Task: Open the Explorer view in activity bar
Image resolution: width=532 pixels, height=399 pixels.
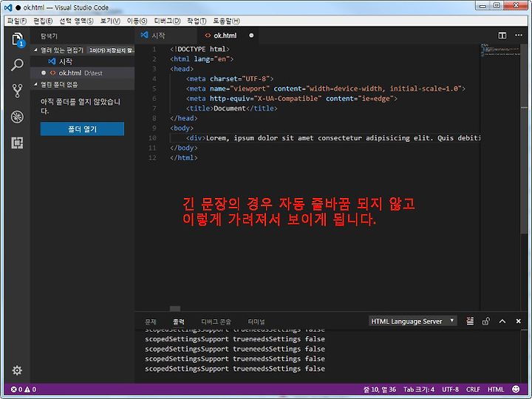Action: [x=17, y=40]
